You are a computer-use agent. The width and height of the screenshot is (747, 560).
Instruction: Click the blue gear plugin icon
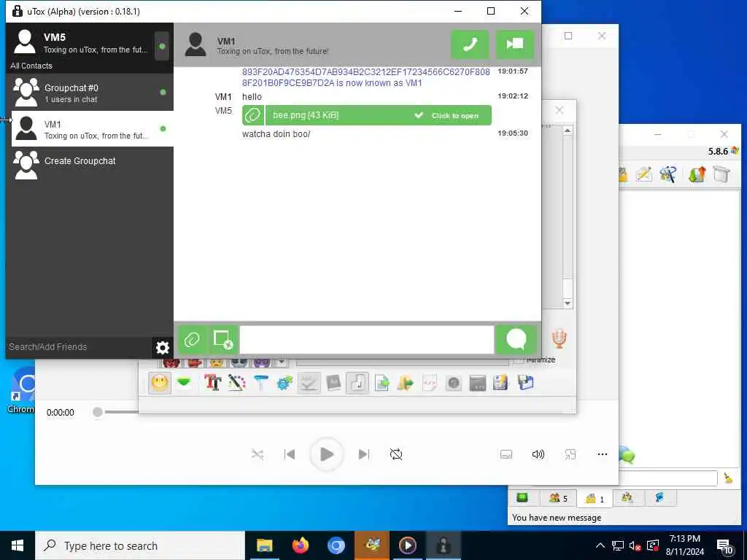[x=285, y=382]
